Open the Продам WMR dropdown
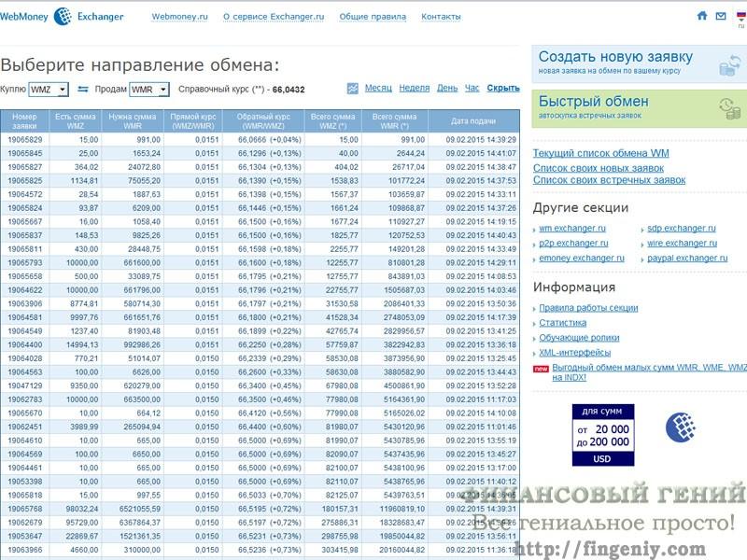Viewport: 747px width, 560px height. click(x=149, y=90)
